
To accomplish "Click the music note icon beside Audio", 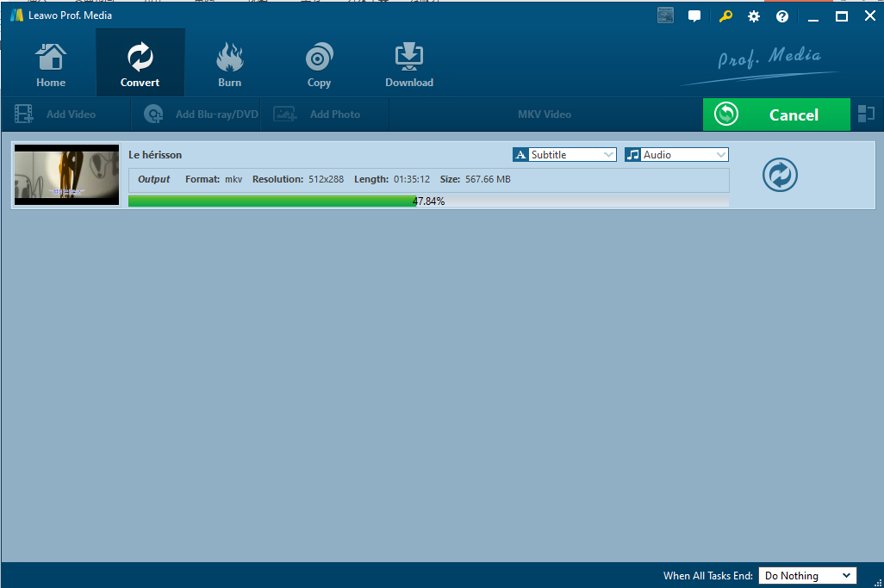I will click(x=632, y=155).
